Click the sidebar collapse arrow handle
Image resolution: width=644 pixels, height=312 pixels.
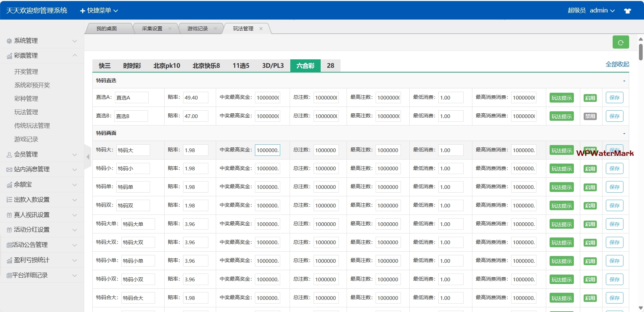(x=88, y=157)
